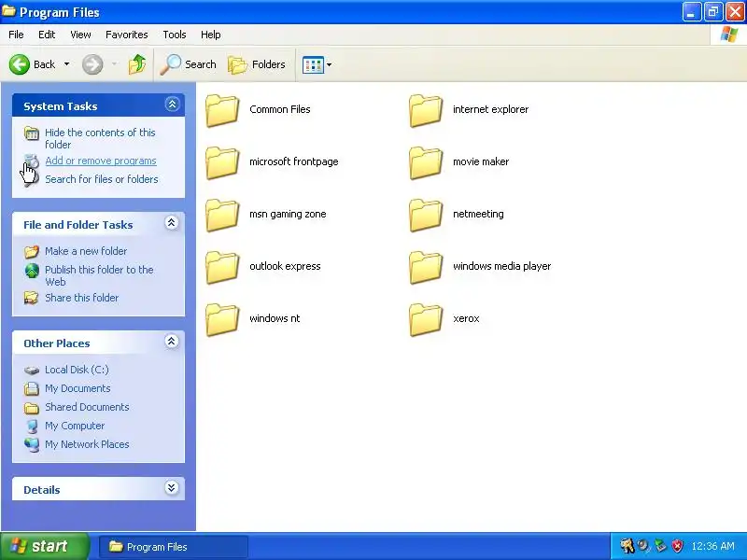This screenshot has width=747, height=560.
Task: Collapse the File and Folder Tasks panel
Action: pos(172,223)
